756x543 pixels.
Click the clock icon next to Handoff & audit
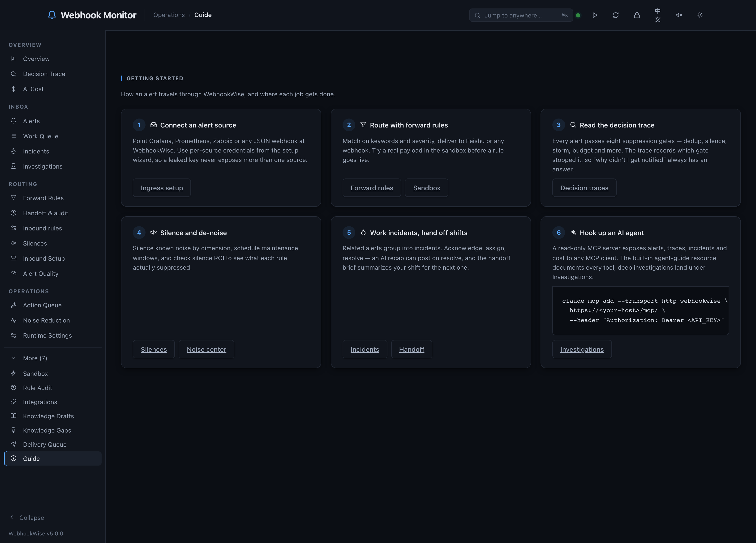coord(13,213)
